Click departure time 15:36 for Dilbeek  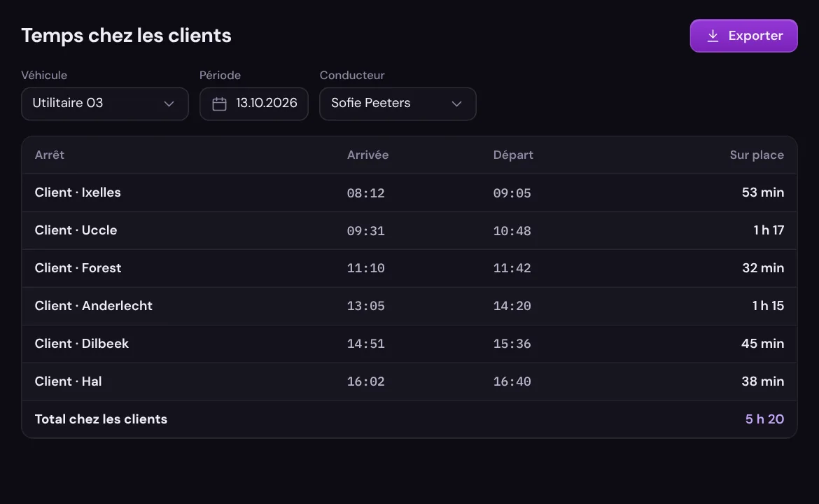(x=512, y=344)
